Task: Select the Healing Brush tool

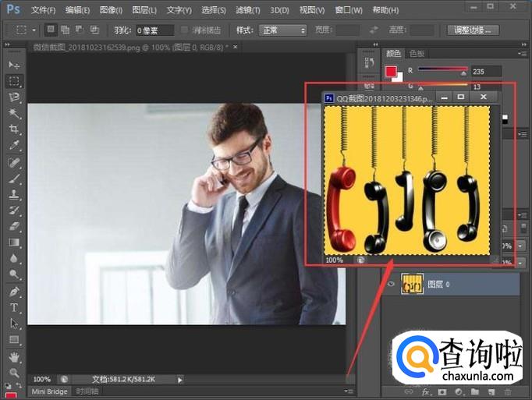Action: pos(14,162)
